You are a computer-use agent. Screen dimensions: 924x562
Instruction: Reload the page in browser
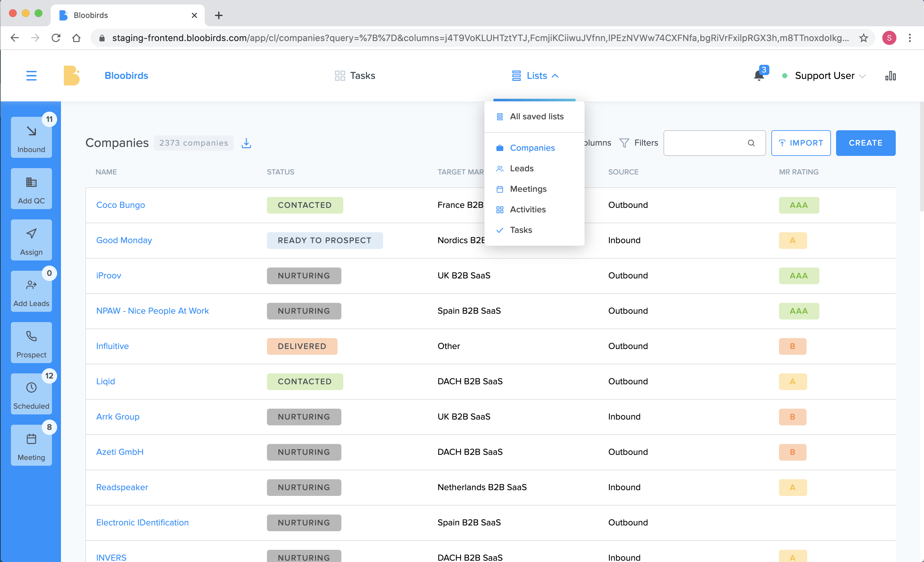(56, 38)
